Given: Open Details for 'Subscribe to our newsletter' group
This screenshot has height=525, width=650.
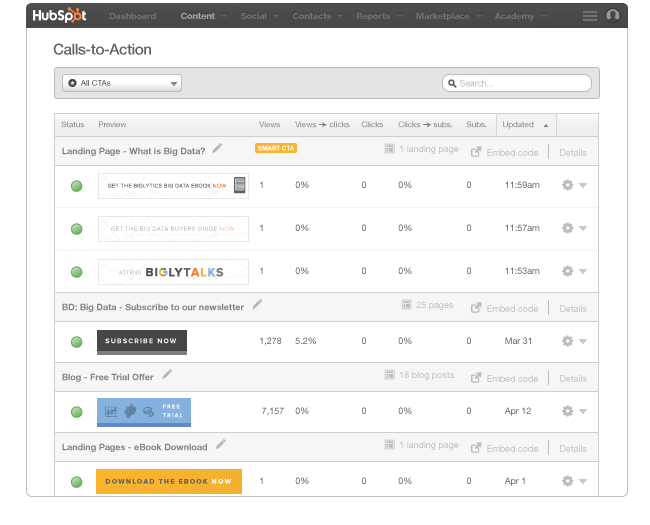Looking at the screenshot, I should pos(573,309).
